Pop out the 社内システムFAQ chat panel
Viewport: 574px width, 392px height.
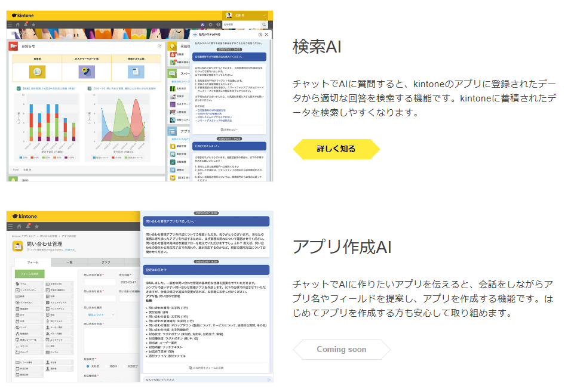260,35
